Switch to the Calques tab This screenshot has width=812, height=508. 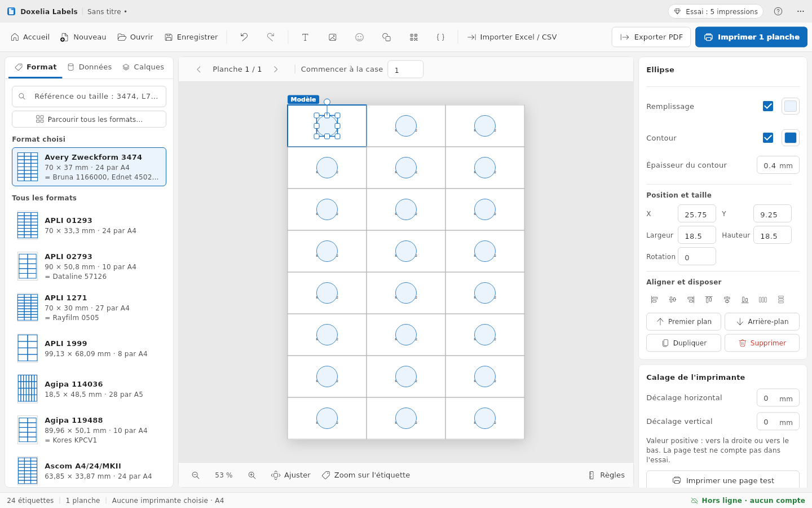coord(143,67)
